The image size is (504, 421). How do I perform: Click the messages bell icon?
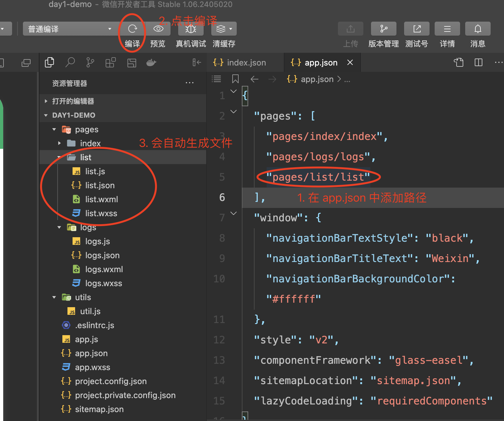pos(478,29)
